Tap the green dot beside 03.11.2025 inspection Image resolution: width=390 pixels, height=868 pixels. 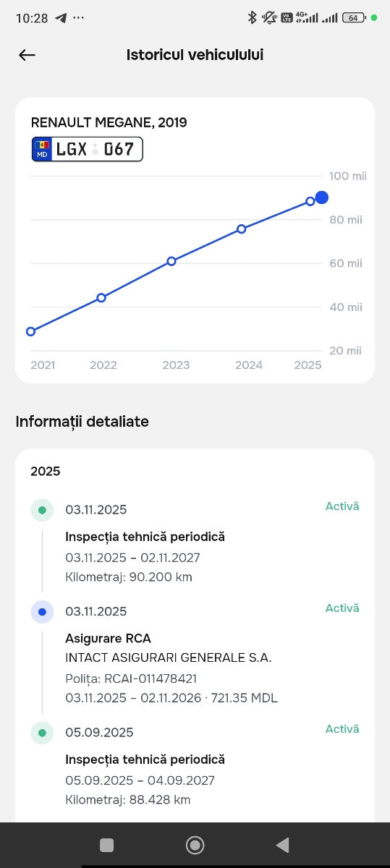42,510
